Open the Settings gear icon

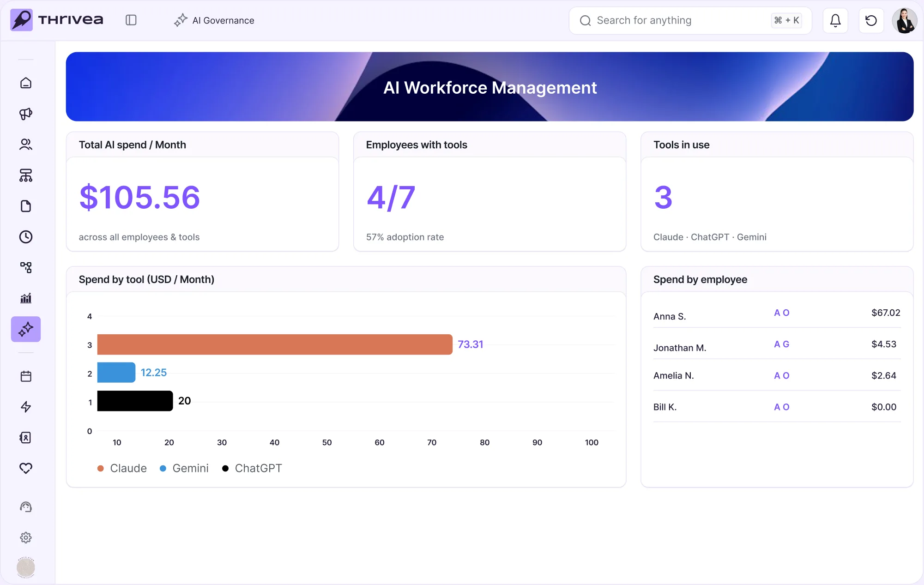[26, 537]
